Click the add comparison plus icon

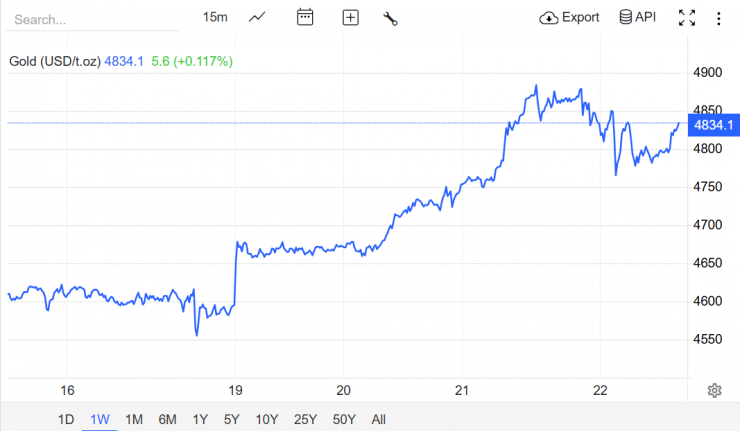[x=350, y=17]
